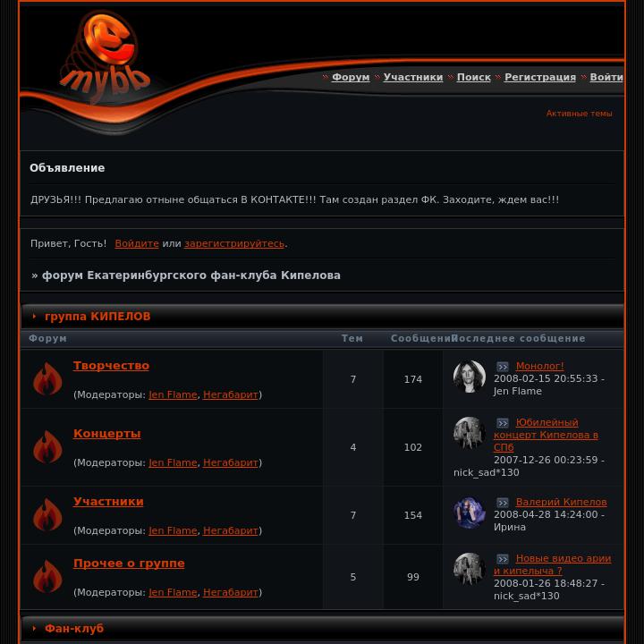Open the Активные темы link

(x=579, y=114)
